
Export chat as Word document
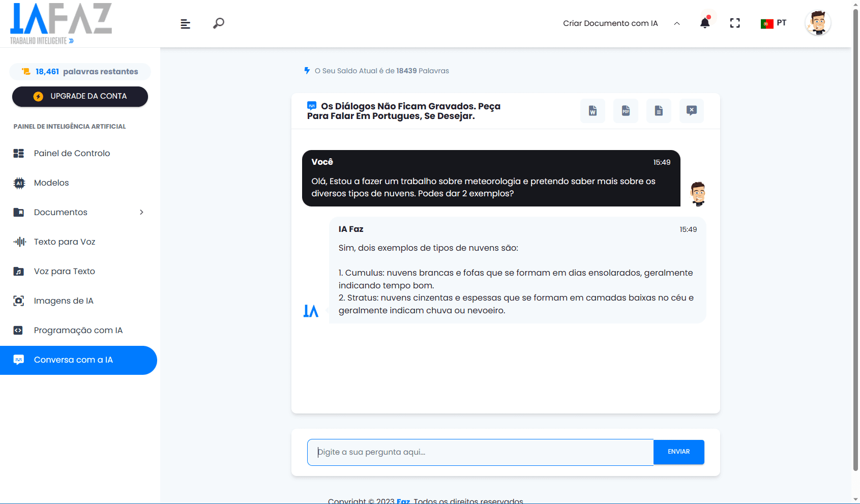point(592,111)
